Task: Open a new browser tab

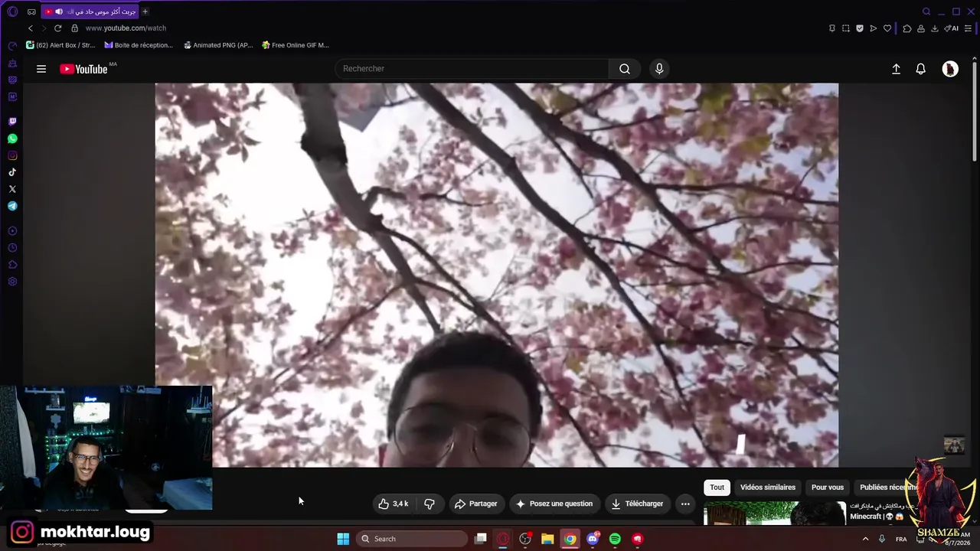Action: tap(145, 11)
